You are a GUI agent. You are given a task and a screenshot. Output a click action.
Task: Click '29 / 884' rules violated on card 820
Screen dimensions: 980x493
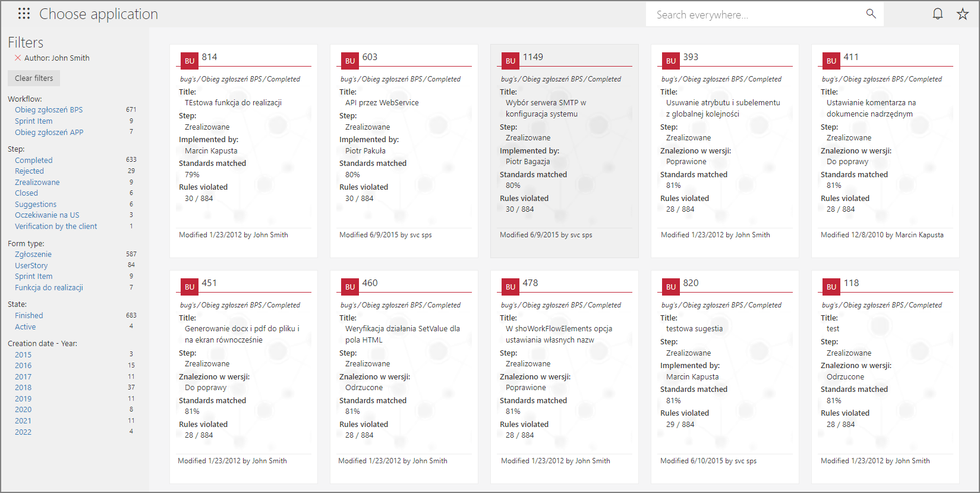[x=680, y=424]
